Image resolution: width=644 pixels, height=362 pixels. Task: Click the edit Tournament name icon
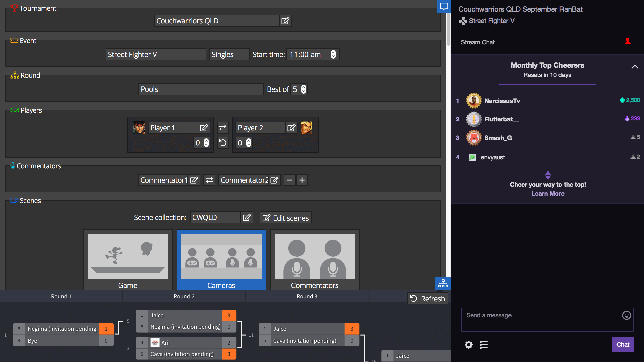(285, 21)
